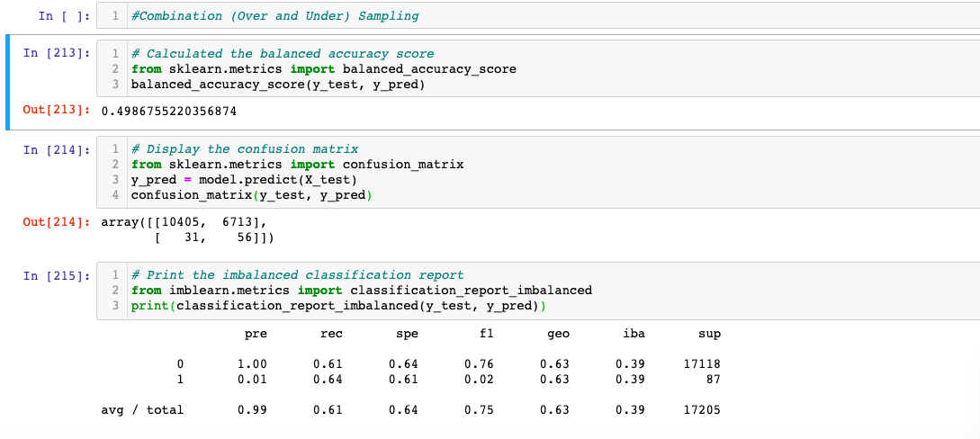Click the 'spe' column header
The height and width of the screenshot is (439, 980).
(407, 334)
